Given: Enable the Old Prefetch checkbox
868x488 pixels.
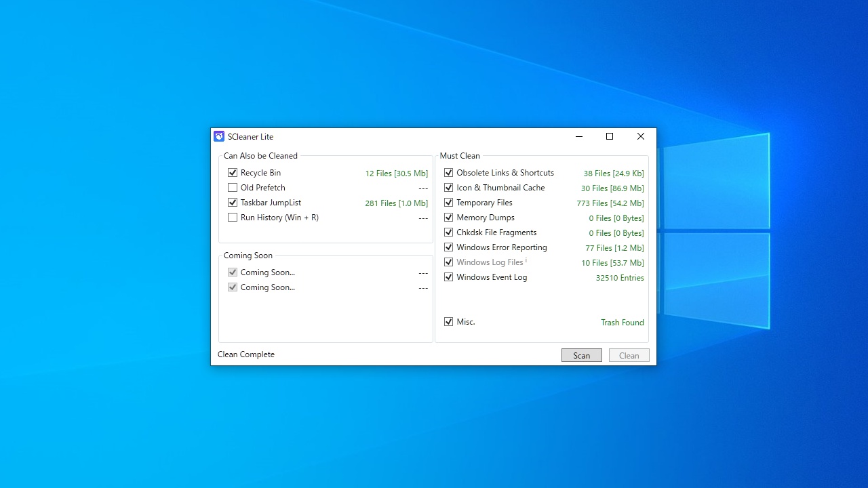Looking at the screenshot, I should click(233, 188).
